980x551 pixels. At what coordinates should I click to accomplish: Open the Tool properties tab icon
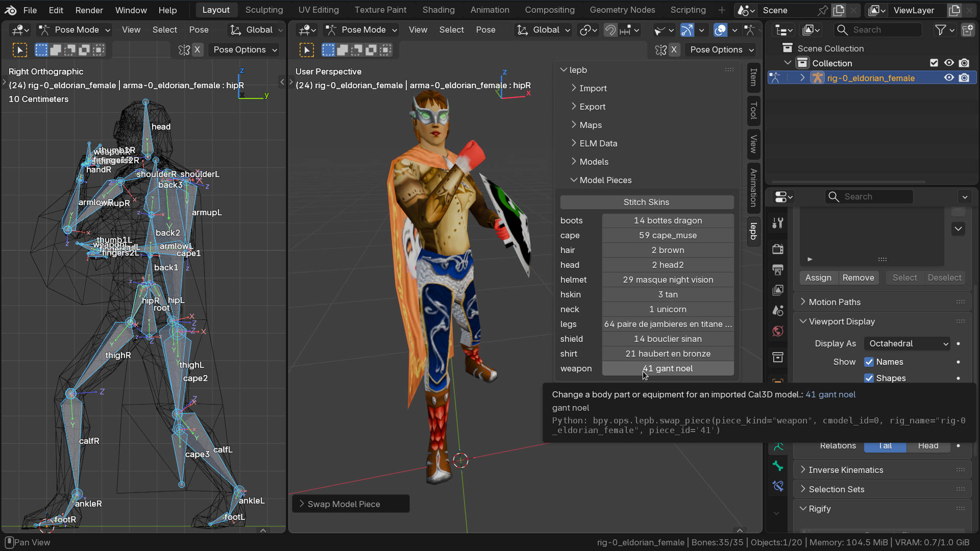(778, 223)
